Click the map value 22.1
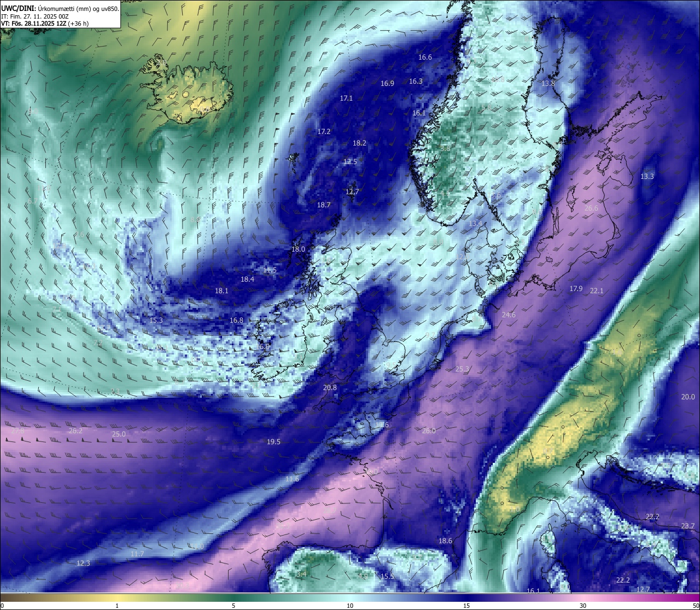The image size is (700, 610). click(x=596, y=291)
